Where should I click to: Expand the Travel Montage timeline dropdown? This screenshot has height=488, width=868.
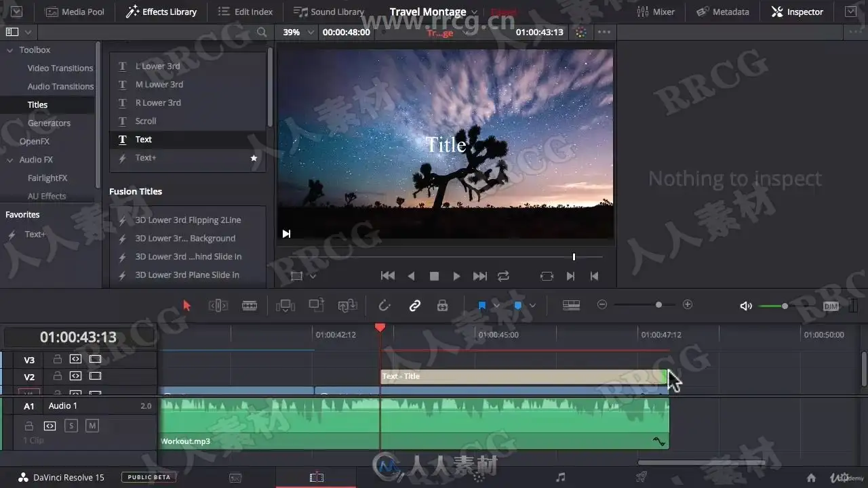(474, 12)
